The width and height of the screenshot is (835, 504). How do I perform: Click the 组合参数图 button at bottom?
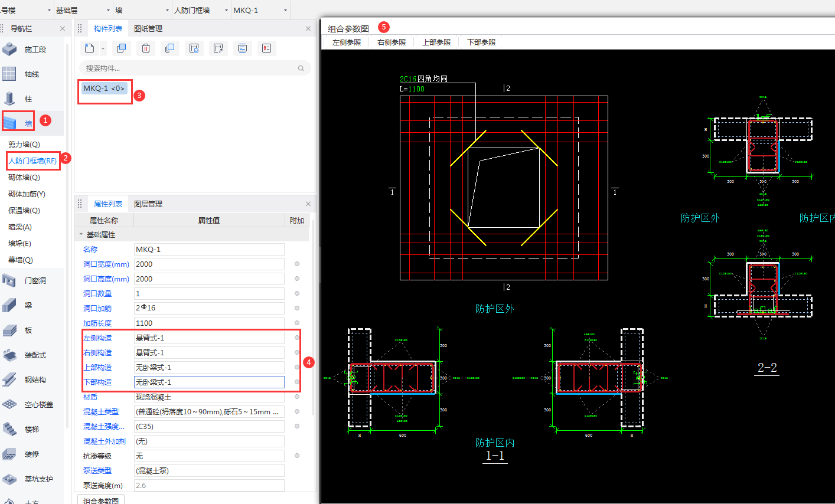101,499
